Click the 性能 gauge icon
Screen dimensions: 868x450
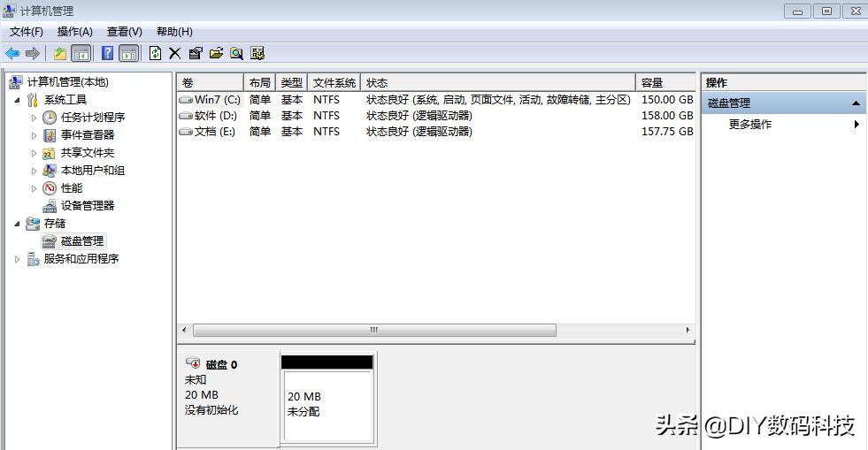point(50,188)
